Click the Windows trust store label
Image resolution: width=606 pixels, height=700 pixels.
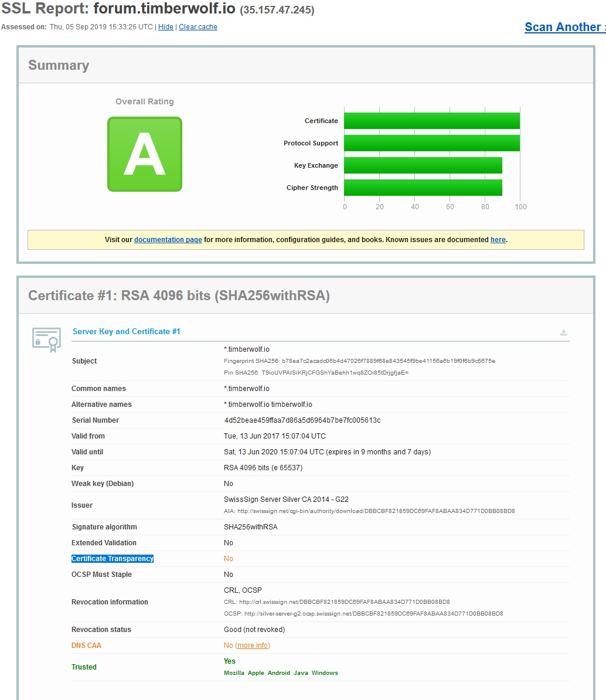[325, 673]
